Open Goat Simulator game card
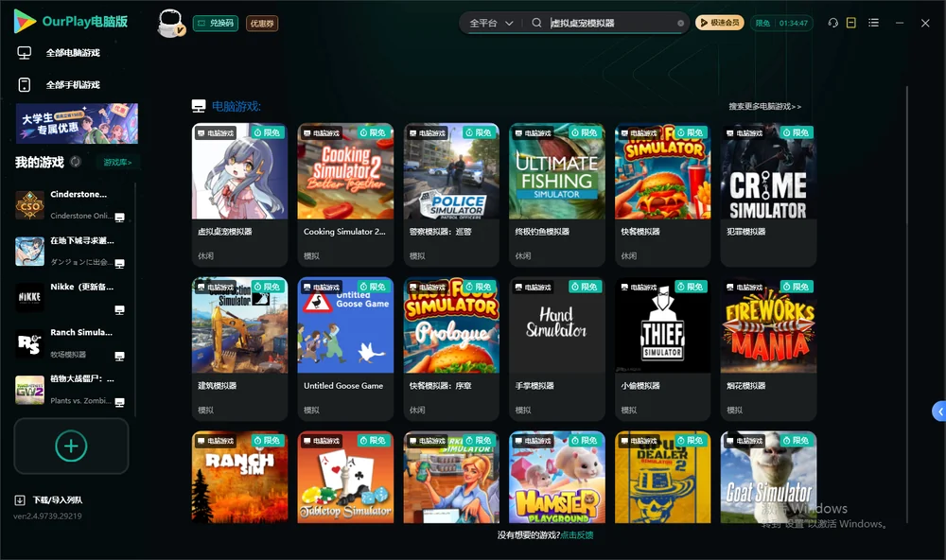The image size is (946, 560). [x=768, y=477]
